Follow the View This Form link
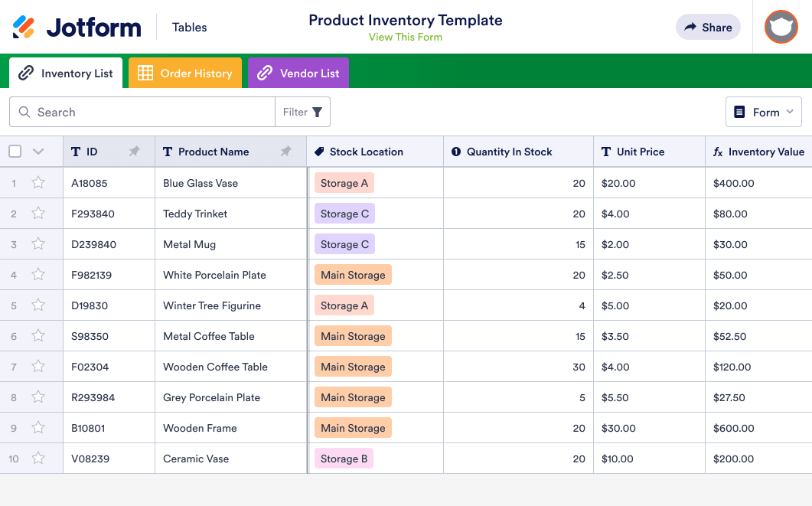Image resolution: width=812 pixels, height=506 pixels. [x=405, y=37]
